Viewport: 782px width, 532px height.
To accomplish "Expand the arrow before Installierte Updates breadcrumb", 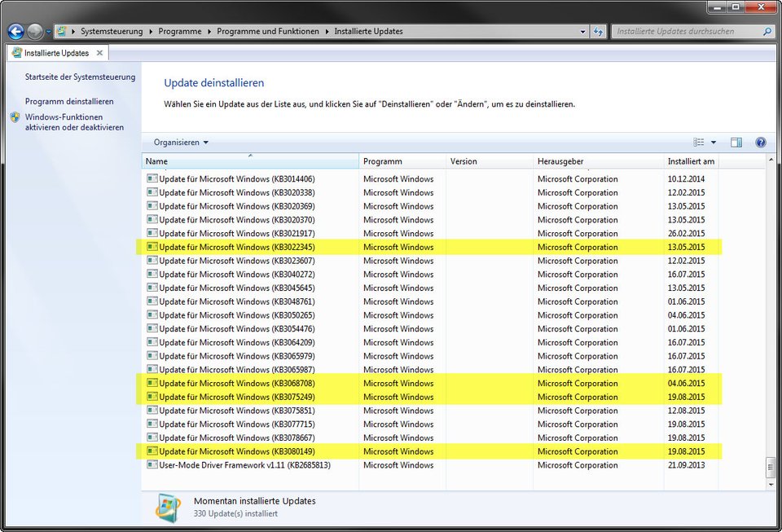I will (327, 32).
